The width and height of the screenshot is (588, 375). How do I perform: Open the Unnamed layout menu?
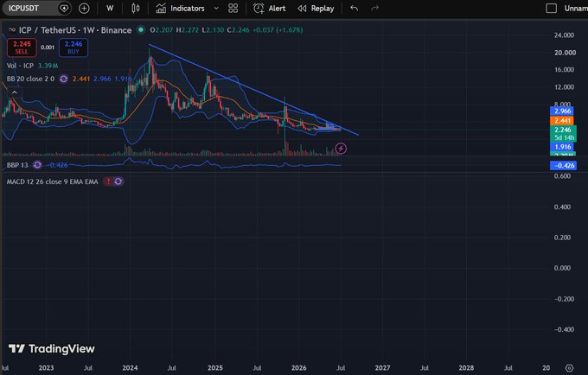click(x=576, y=9)
